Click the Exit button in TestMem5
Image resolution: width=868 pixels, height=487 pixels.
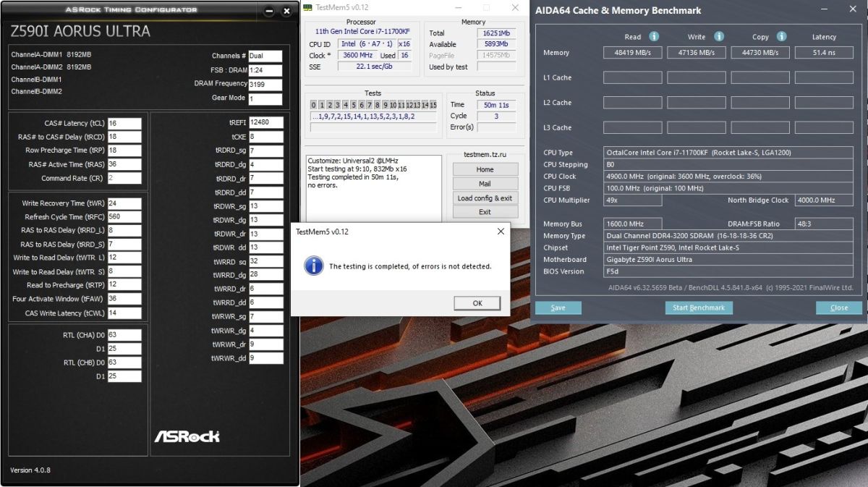tap(485, 212)
